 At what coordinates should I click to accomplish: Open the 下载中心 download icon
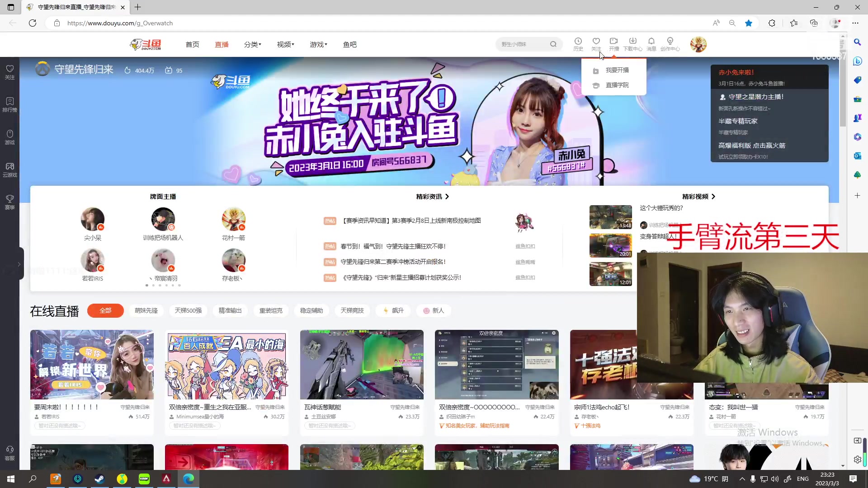tap(632, 44)
